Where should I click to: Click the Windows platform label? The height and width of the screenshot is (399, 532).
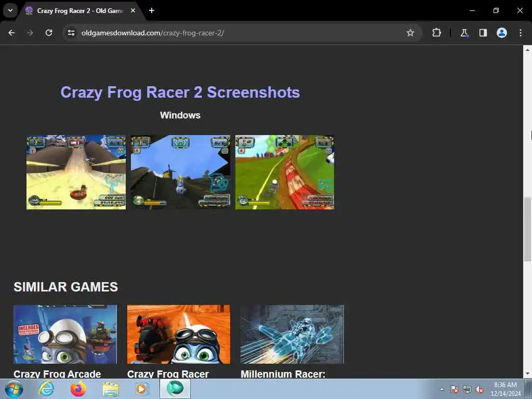(180, 115)
